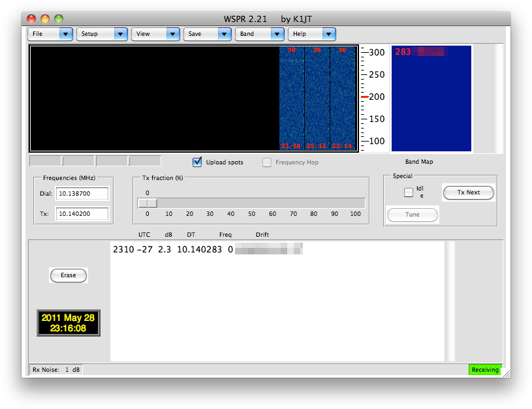This screenshot has height=409, width=532.
Task: Toggle the Frequency Hop checkbox
Action: coord(267,162)
